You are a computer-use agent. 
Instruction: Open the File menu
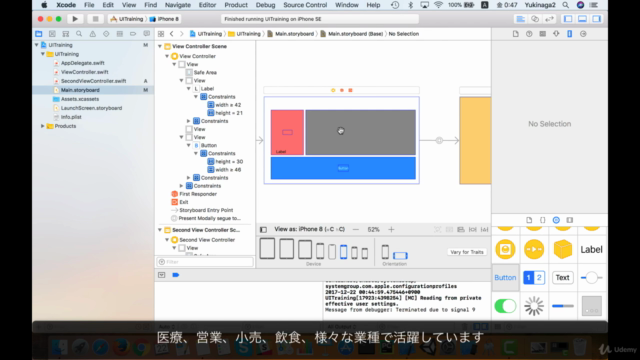point(89,5)
